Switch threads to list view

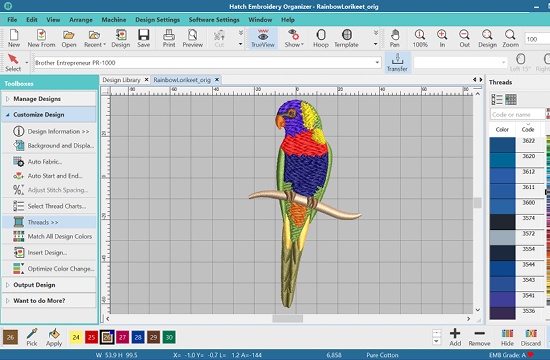pyautogui.click(x=497, y=99)
